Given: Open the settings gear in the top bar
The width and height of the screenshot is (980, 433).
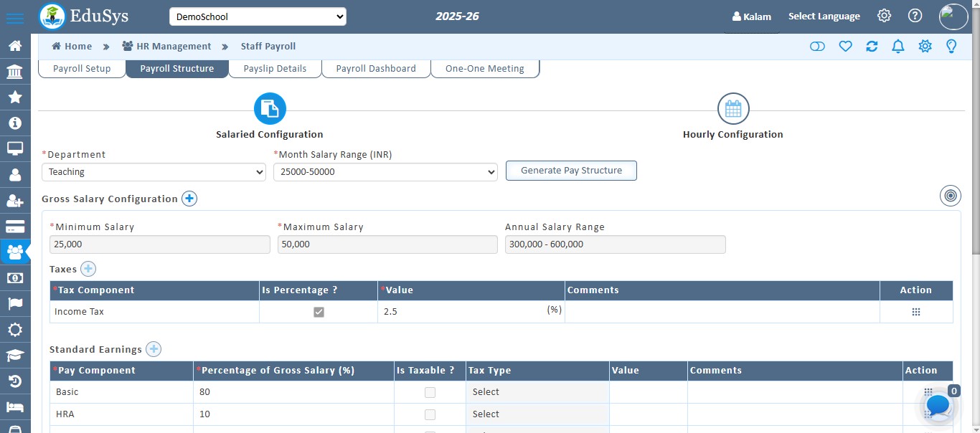Looking at the screenshot, I should (884, 15).
